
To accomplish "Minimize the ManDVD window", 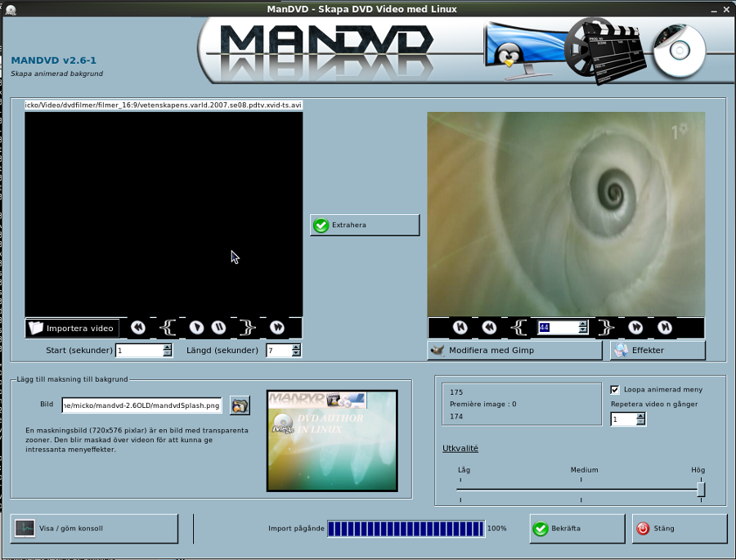I will (713, 9).
